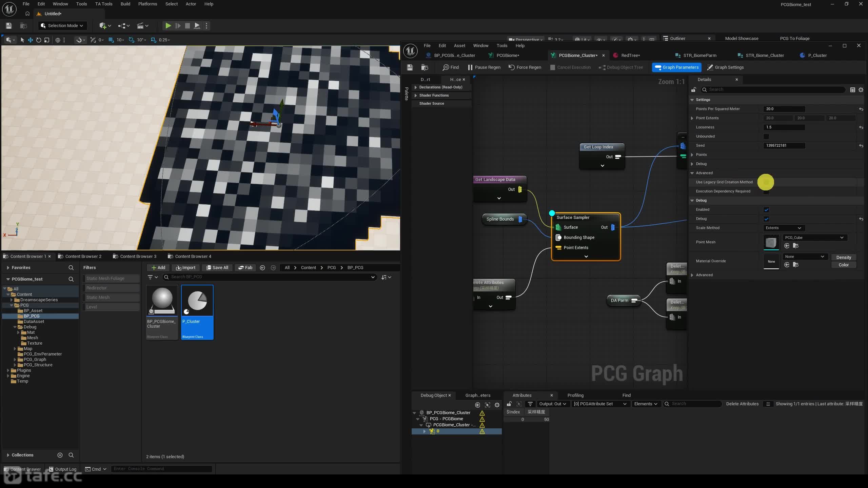Viewport: 868px width, 488px height.
Task: Open the PCG_Cube point mesh dropdown
Action: click(814, 238)
